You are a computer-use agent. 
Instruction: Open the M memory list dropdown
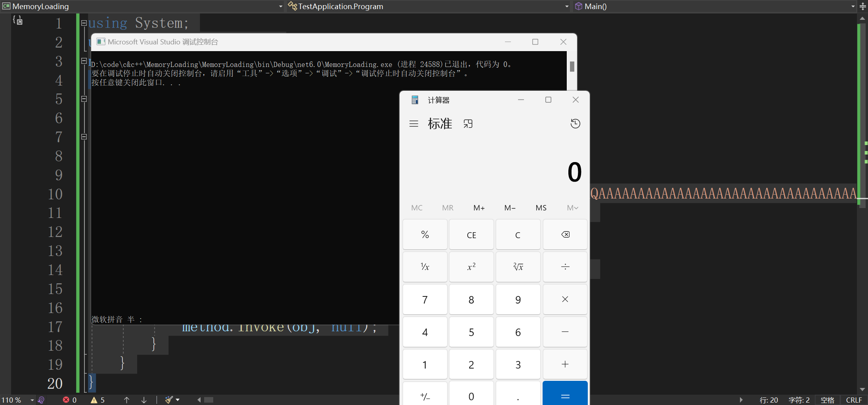click(x=572, y=208)
